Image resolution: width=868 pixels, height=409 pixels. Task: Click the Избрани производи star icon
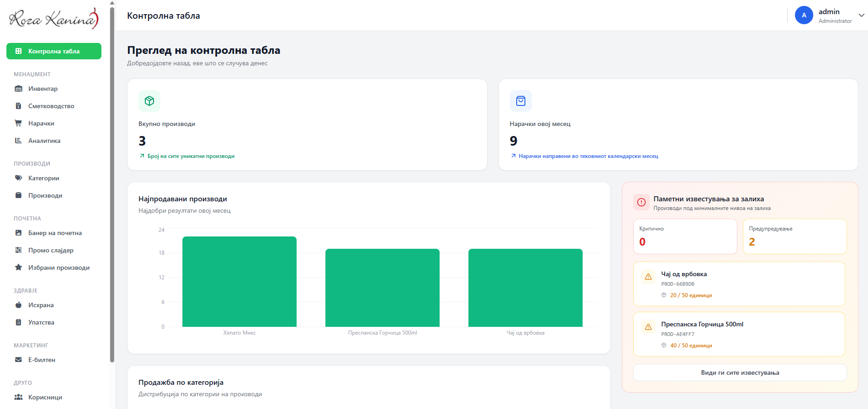coord(18,267)
